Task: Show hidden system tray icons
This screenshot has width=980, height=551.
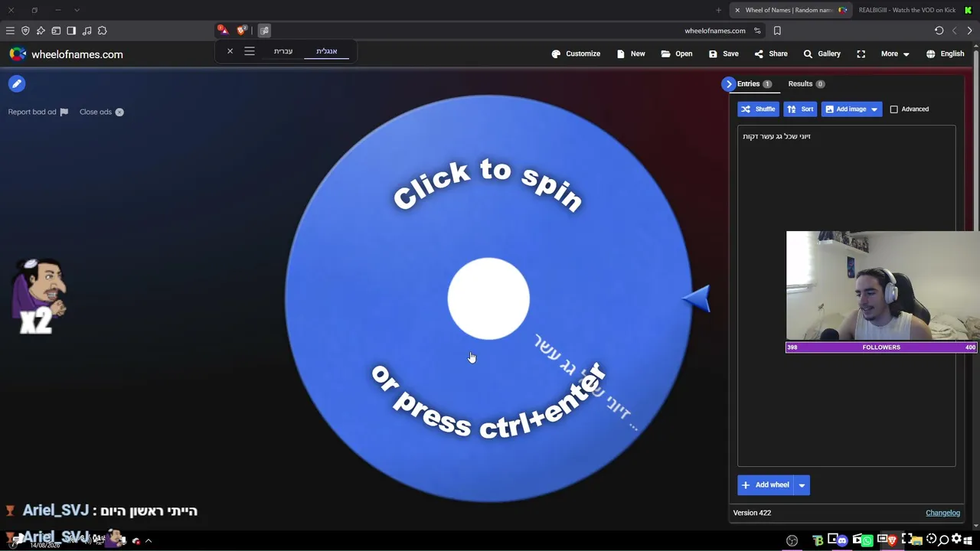Action: point(149,540)
